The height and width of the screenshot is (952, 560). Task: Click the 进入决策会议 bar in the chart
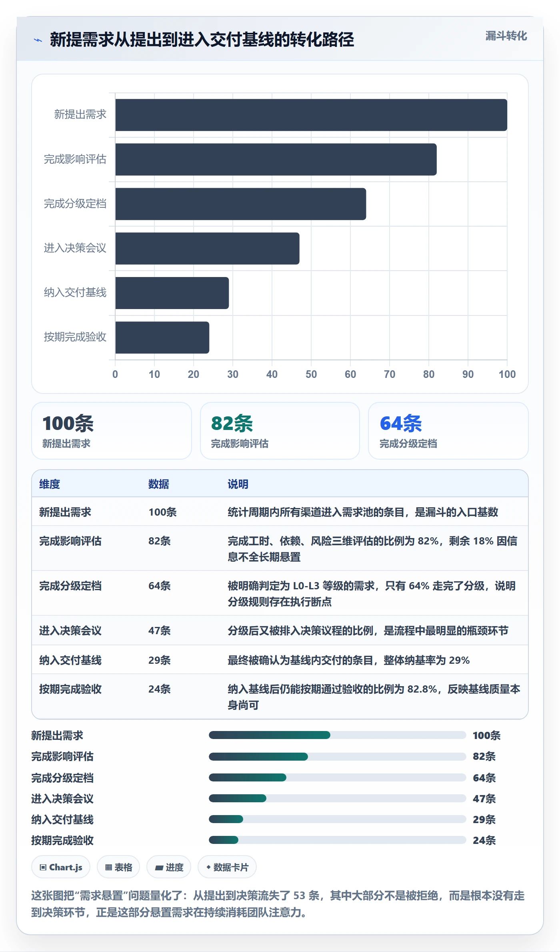coord(207,248)
